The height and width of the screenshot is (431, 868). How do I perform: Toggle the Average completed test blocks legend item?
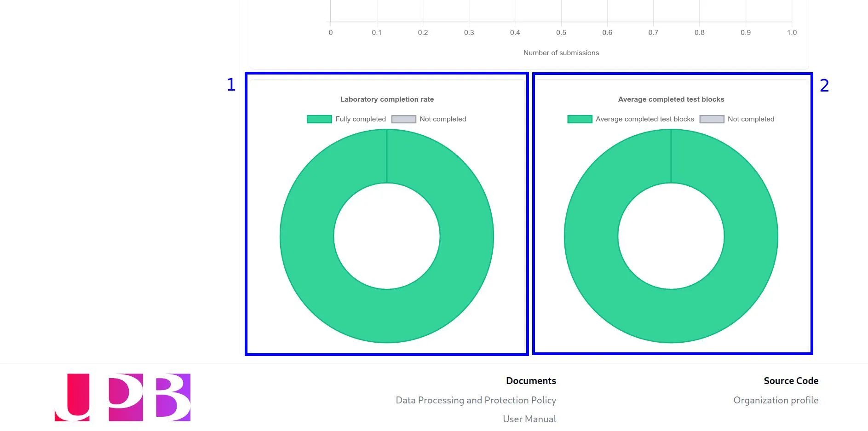[631, 119]
